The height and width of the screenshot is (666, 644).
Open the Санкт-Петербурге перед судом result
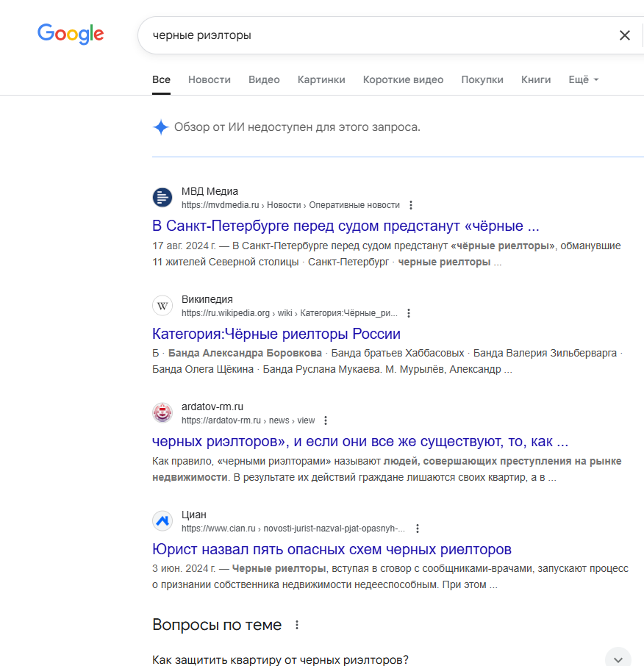346,226
